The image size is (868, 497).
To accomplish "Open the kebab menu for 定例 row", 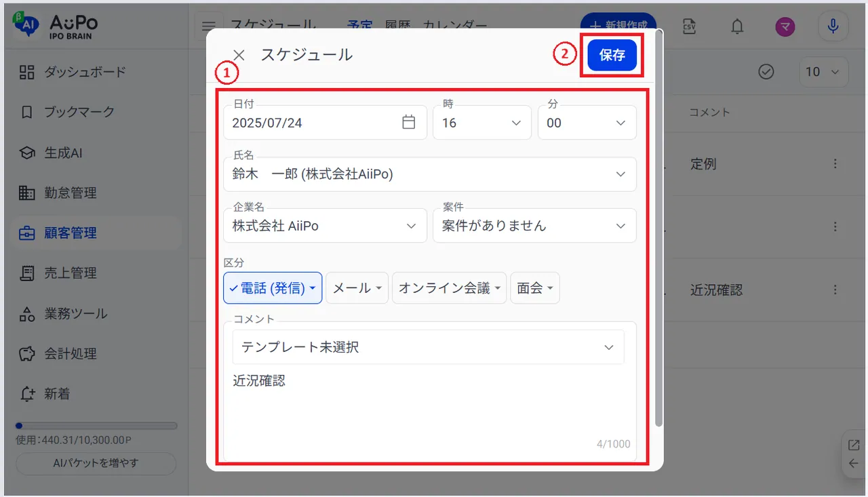I will 835,164.
